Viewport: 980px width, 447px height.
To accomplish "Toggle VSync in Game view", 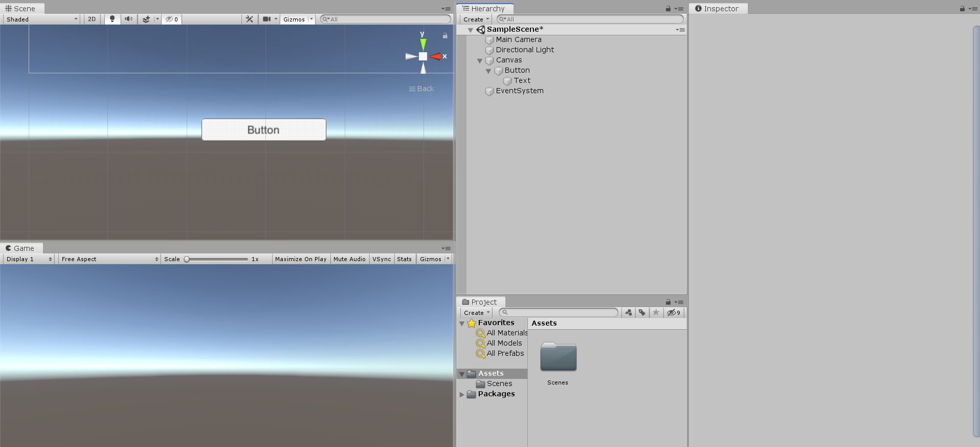I will [x=382, y=259].
